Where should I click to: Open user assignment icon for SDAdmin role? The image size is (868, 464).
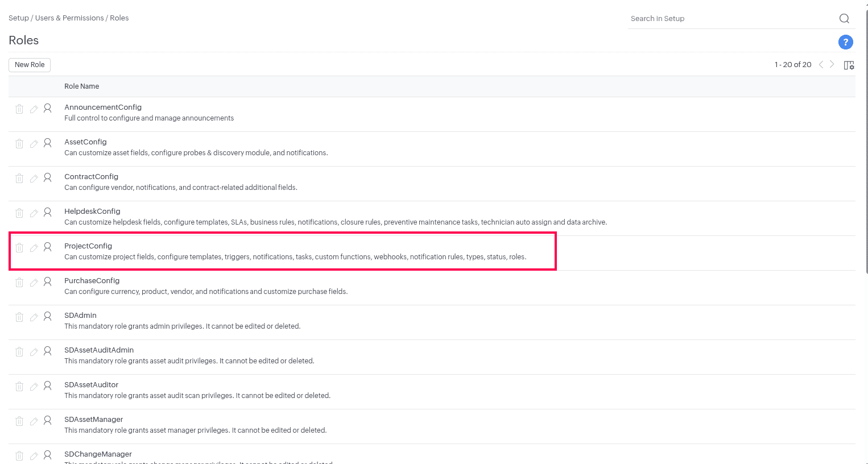(x=48, y=316)
